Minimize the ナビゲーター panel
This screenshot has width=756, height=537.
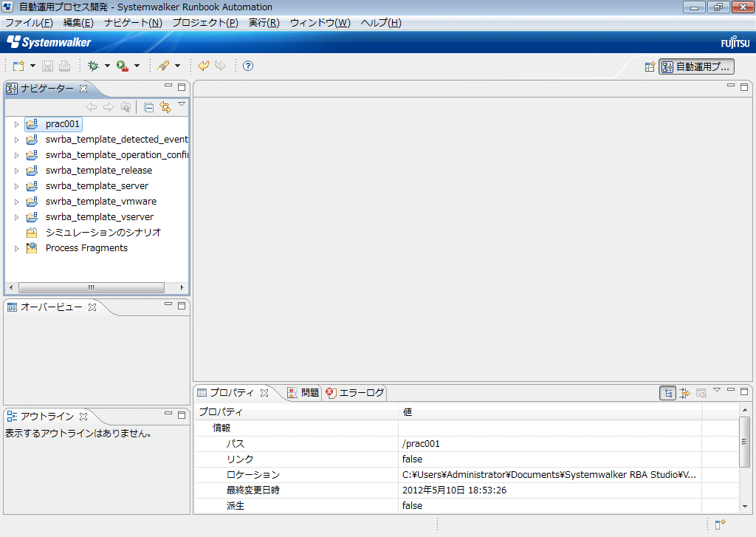tap(168, 86)
